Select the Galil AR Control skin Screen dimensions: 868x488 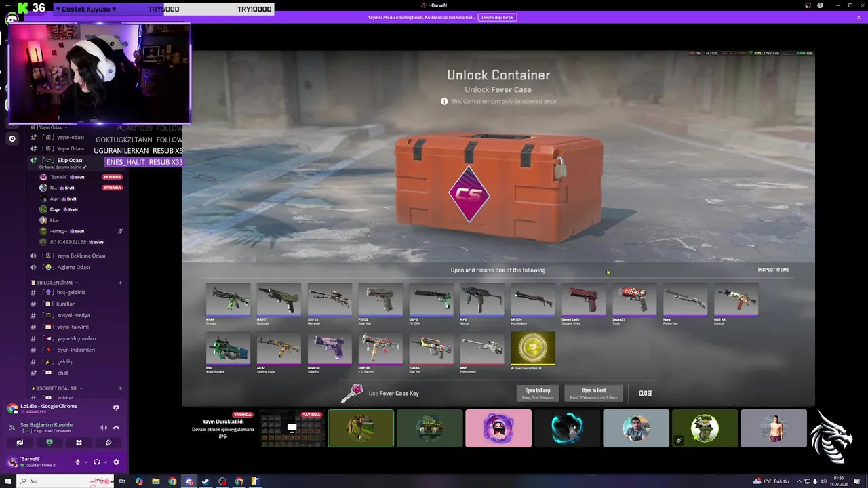click(736, 304)
